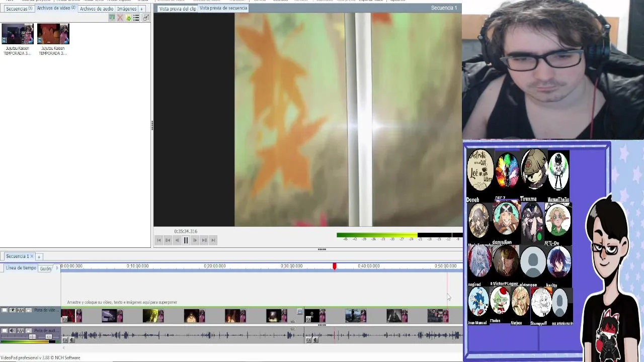Image resolution: width=644 pixels, height=362 pixels.
Task: Click the 0:10:00.000 ruler label
Action: [137, 266]
